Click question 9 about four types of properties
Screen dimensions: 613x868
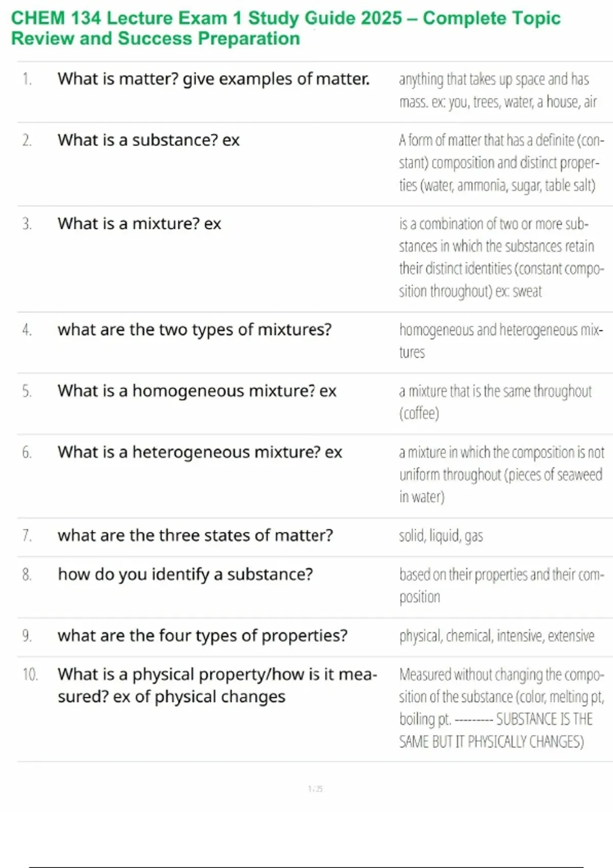click(x=202, y=636)
